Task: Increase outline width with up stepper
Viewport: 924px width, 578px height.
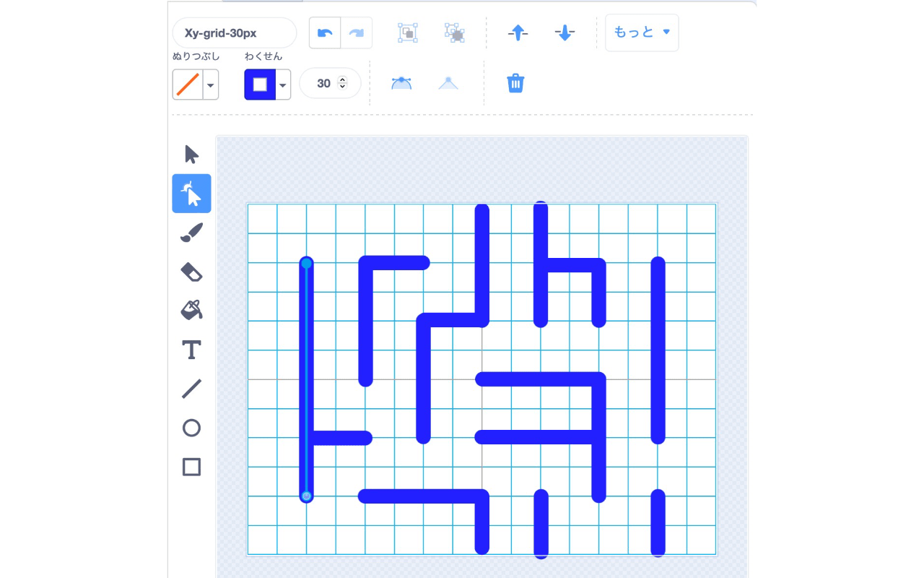Action: [x=342, y=79]
